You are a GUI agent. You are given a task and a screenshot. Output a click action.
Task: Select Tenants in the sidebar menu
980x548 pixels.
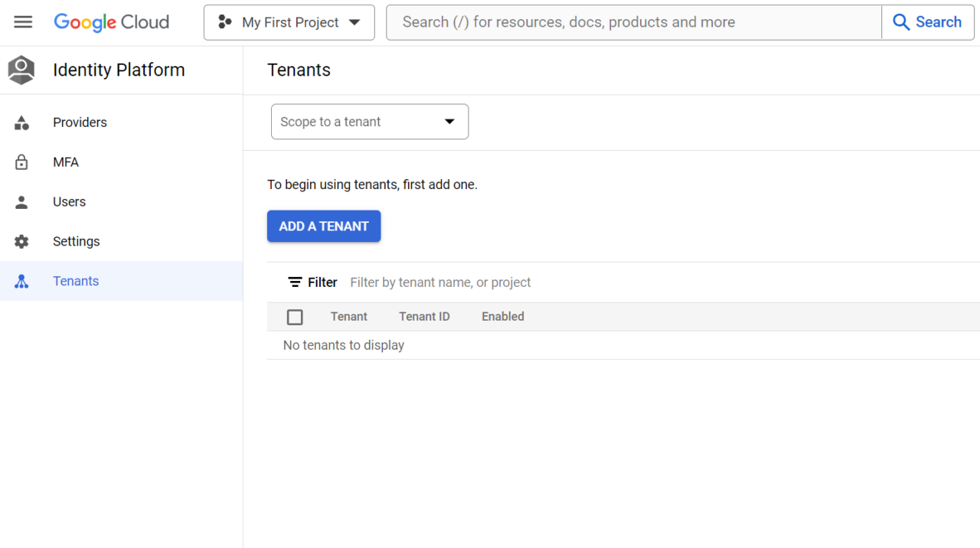pos(76,281)
